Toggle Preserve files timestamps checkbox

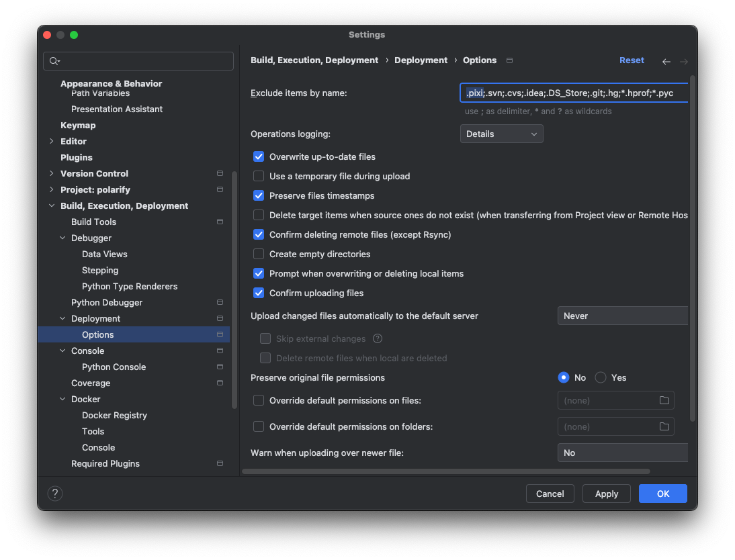coord(259,195)
